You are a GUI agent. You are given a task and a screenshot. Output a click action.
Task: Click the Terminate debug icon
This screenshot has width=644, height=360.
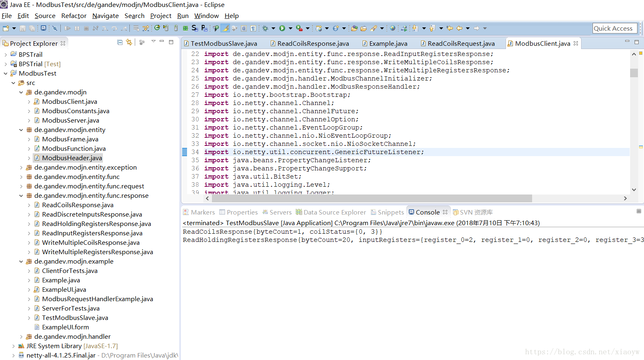click(86, 28)
